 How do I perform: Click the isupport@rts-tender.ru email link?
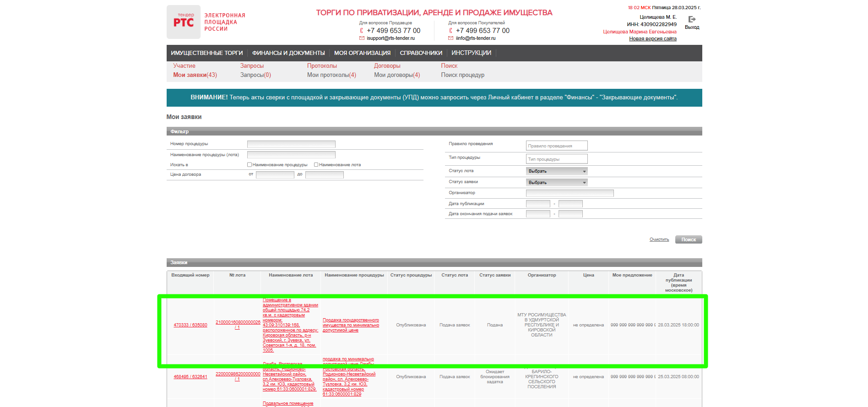391,38
